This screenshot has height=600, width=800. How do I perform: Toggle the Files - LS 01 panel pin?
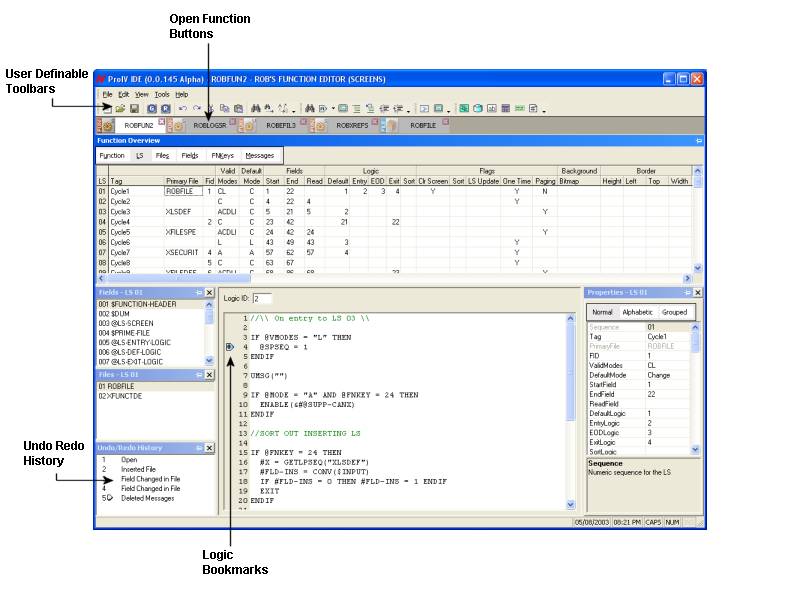click(199, 374)
